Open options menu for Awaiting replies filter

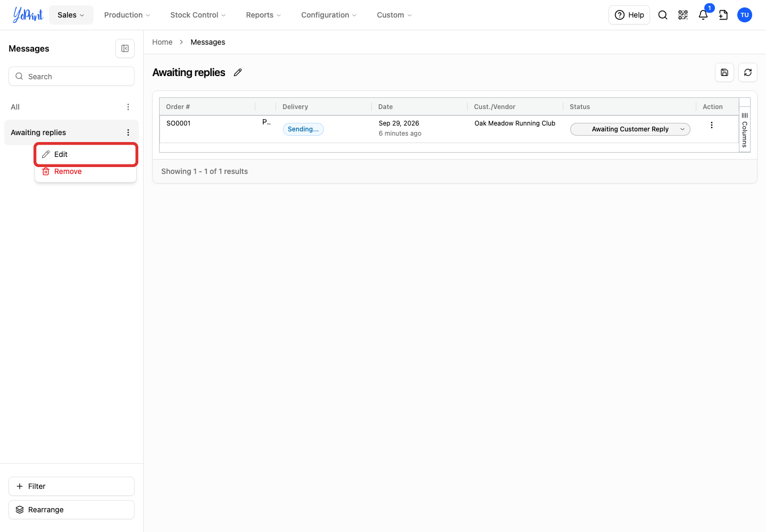[128, 132]
